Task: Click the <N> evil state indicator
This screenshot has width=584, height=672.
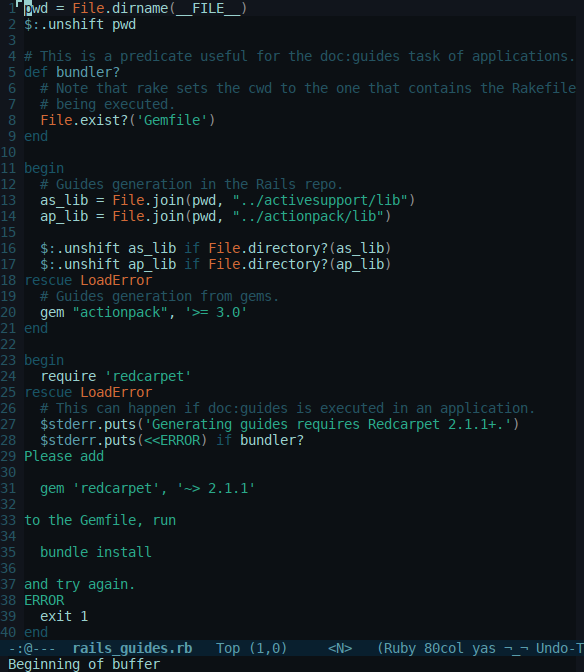Action: (340, 648)
